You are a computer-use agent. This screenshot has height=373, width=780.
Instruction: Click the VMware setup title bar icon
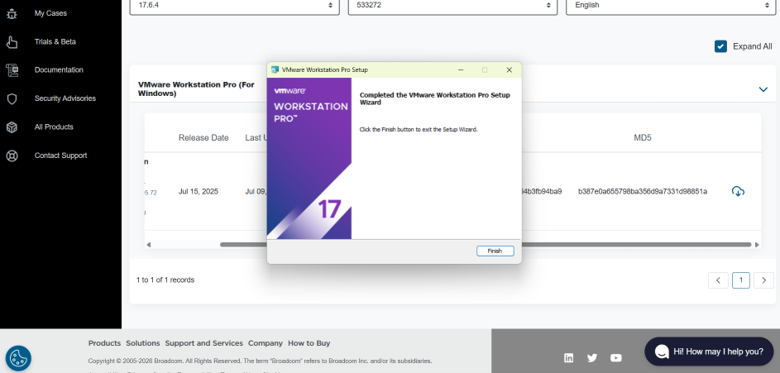[x=275, y=70]
